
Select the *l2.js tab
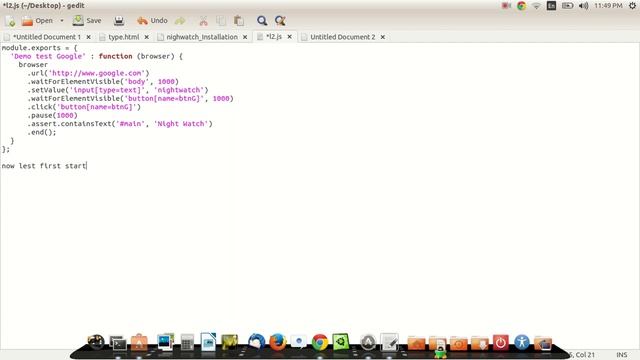tap(273, 37)
